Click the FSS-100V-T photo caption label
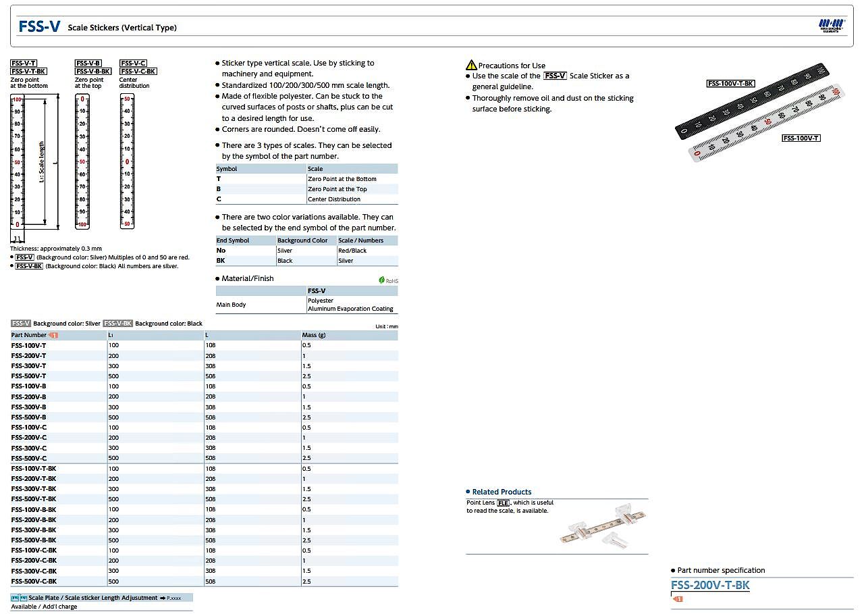Viewport: 868px width, 614px height. (x=801, y=138)
